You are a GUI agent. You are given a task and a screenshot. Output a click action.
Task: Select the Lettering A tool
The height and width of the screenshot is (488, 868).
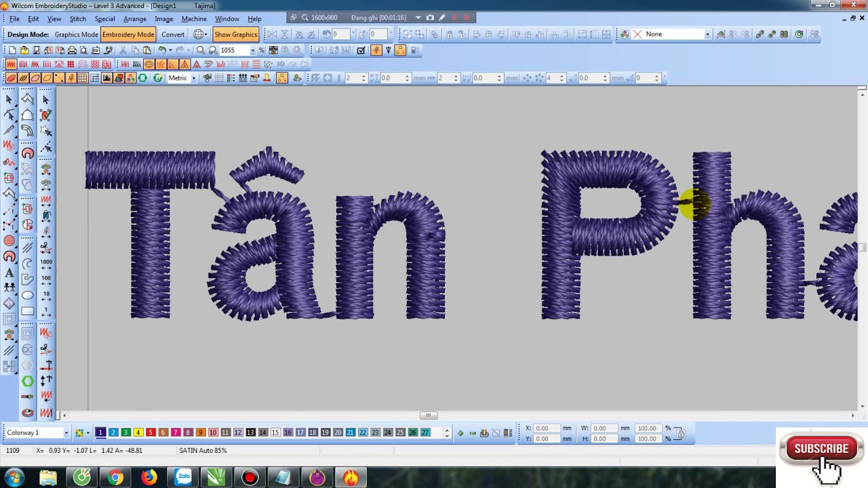[x=9, y=273]
